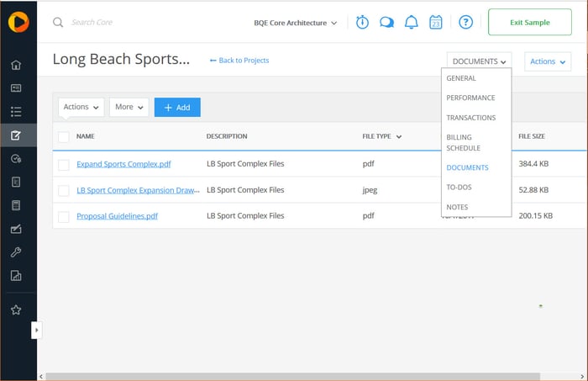
Task: Sort by the NAME column header
Action: tap(86, 136)
